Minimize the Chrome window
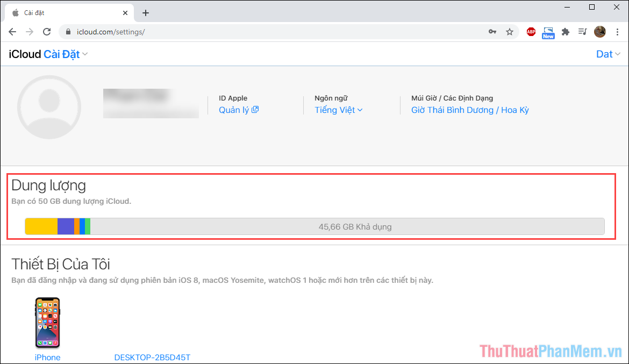 (567, 7)
